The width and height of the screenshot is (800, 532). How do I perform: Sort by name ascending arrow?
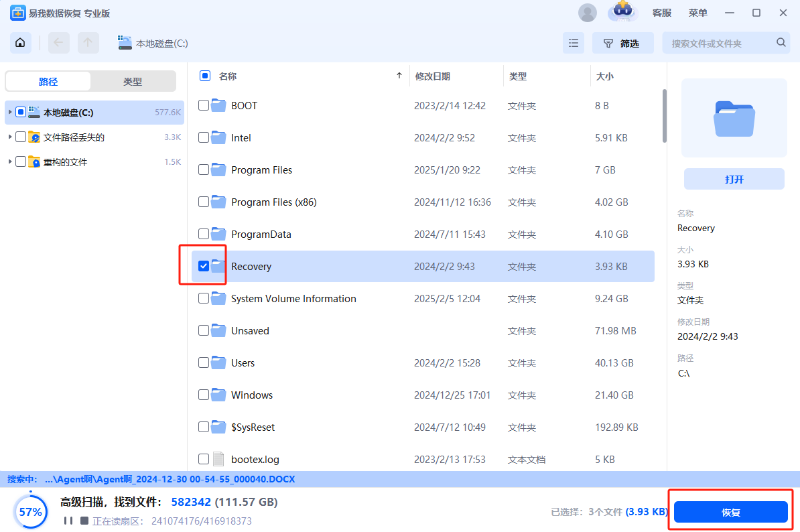pyautogui.click(x=399, y=76)
